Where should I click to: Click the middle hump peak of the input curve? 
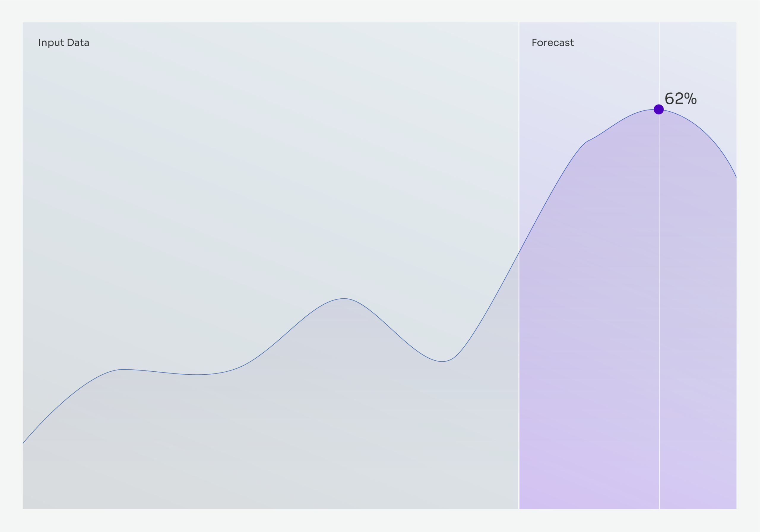click(x=344, y=299)
